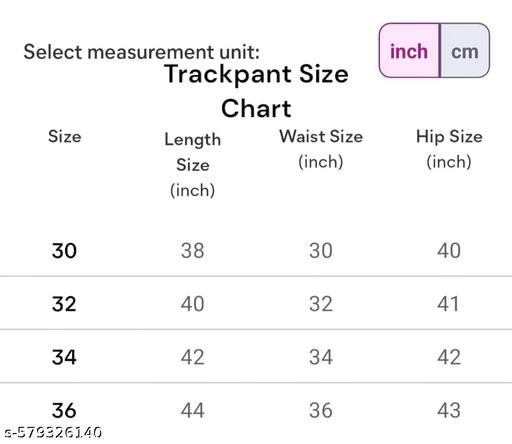Select the size 34 row label
The height and width of the screenshot is (444, 512).
click(x=64, y=357)
